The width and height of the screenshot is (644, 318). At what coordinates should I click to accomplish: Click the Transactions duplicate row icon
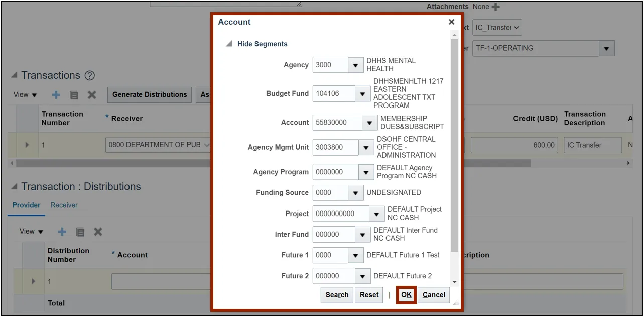point(74,95)
